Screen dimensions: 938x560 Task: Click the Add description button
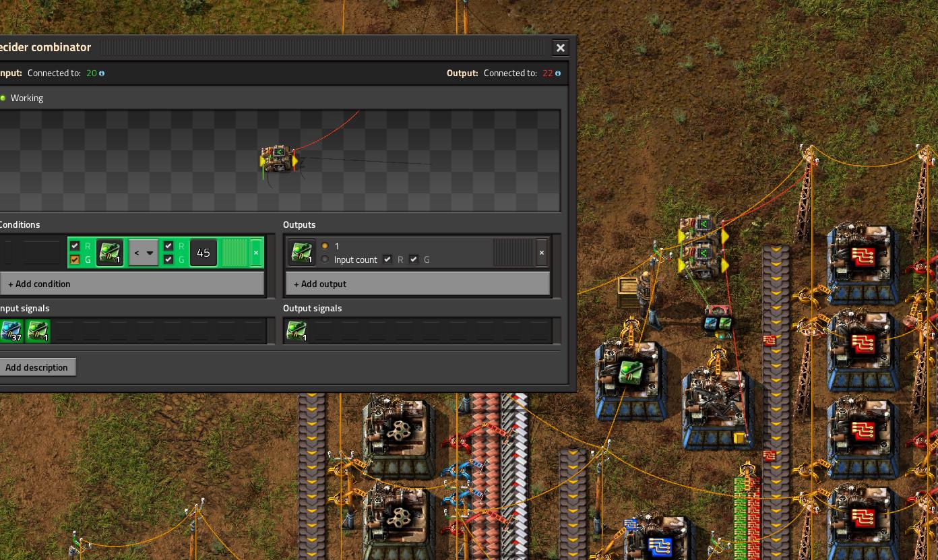37,367
